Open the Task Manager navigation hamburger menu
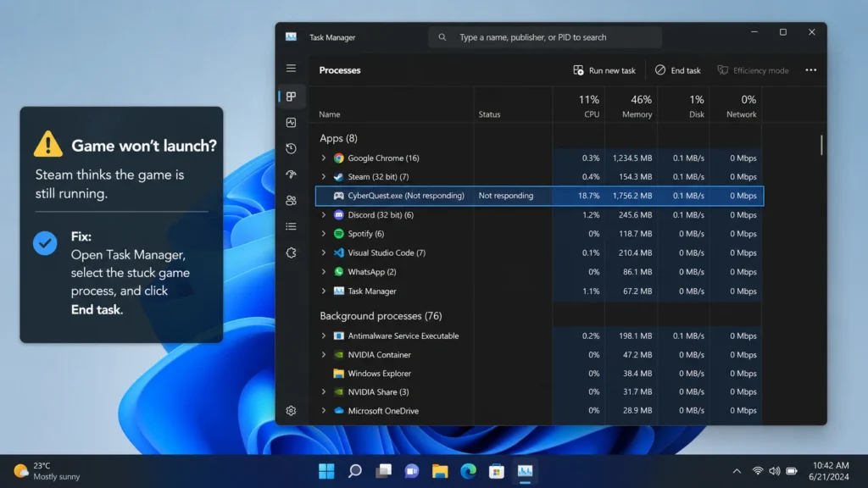Image resolution: width=868 pixels, height=488 pixels. tap(291, 68)
